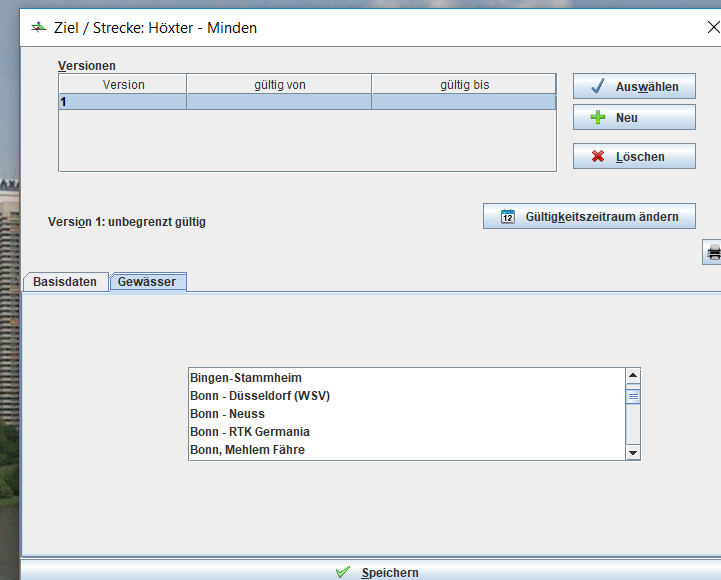The image size is (721, 580).
Task: Select the Gewässer tab
Action: point(147,282)
